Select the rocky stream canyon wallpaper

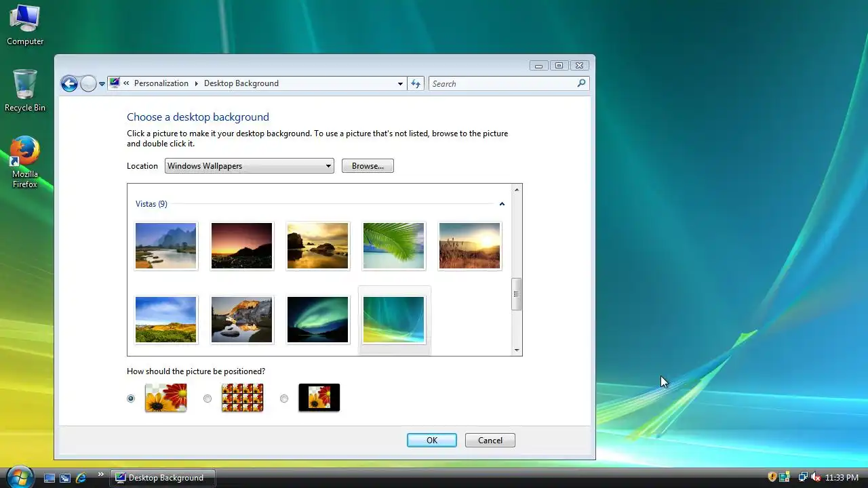pos(241,320)
